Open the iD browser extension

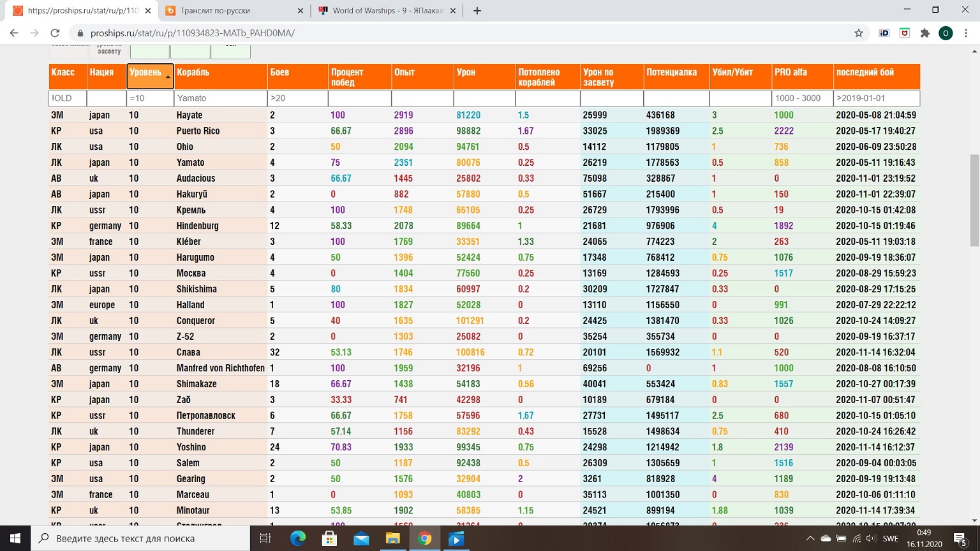click(884, 33)
